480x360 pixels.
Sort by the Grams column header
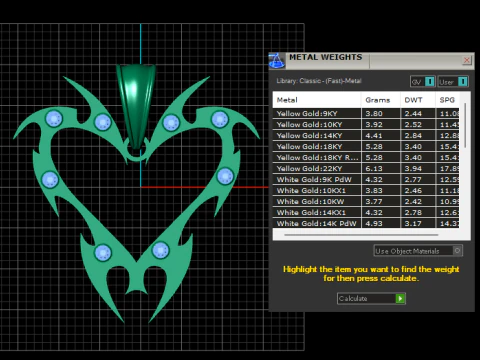point(380,100)
